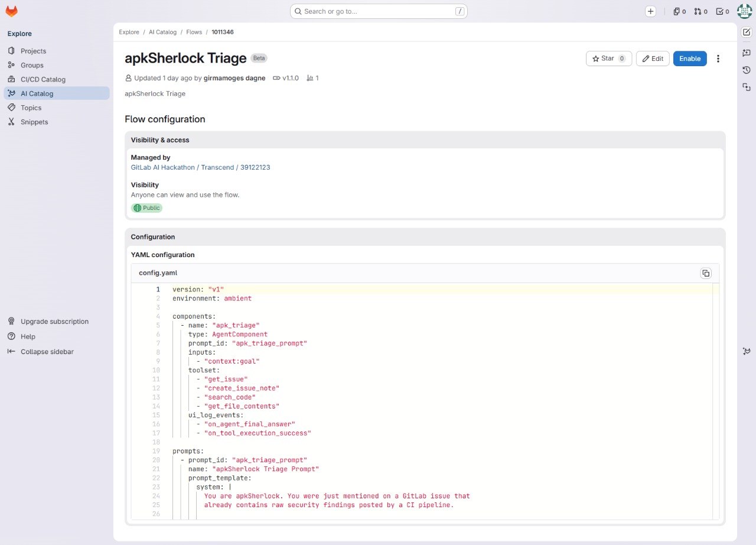The image size is (756, 545).
Task: Copy config.yaml contents
Action: [706, 273]
